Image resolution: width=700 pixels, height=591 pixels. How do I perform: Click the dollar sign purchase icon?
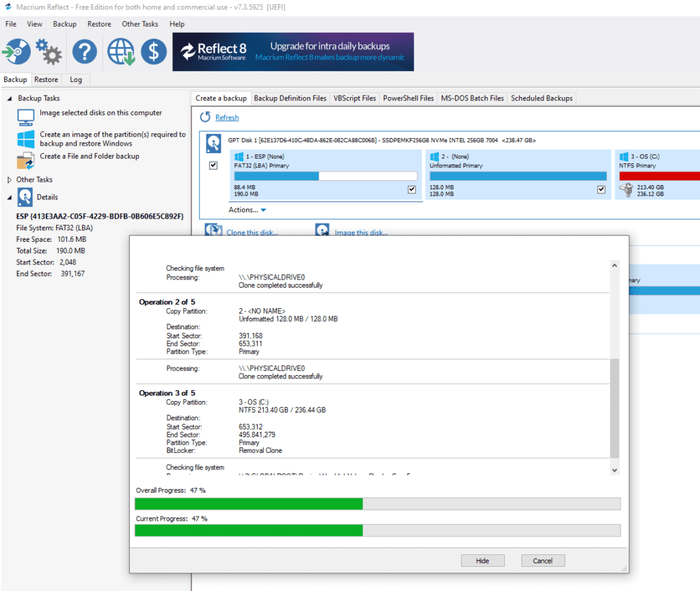pos(154,52)
